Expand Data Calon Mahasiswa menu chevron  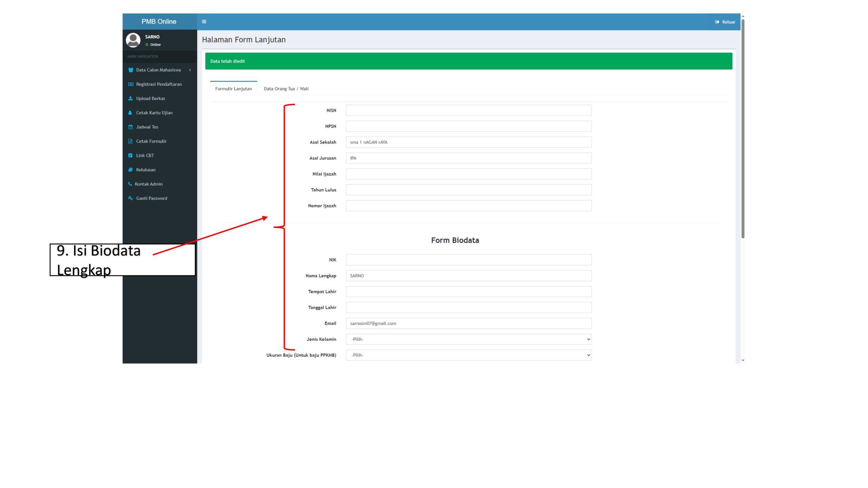coord(190,70)
